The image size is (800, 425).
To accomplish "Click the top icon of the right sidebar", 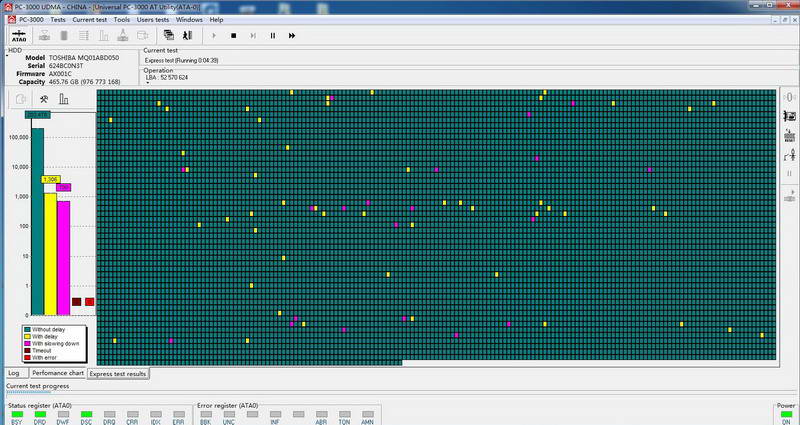I will [x=790, y=97].
